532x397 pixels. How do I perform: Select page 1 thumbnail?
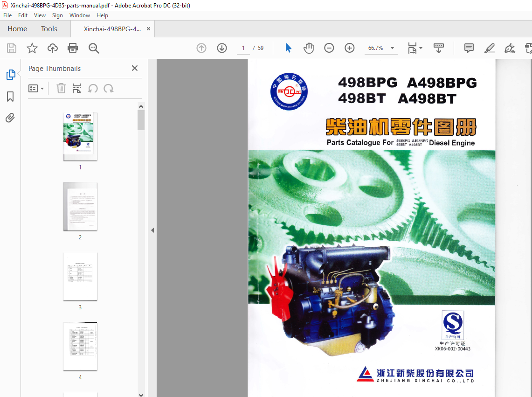80,137
